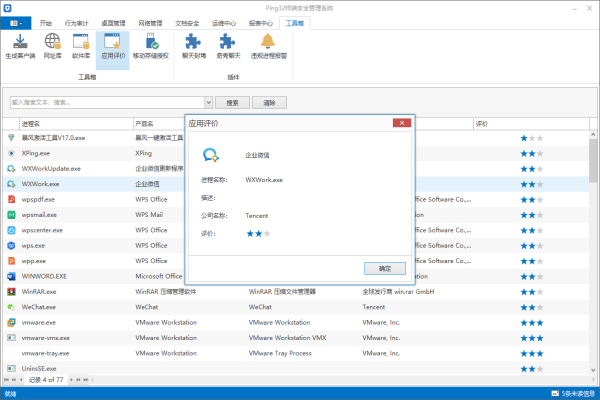Click the wpspdf.exe red icon

pos(11,199)
